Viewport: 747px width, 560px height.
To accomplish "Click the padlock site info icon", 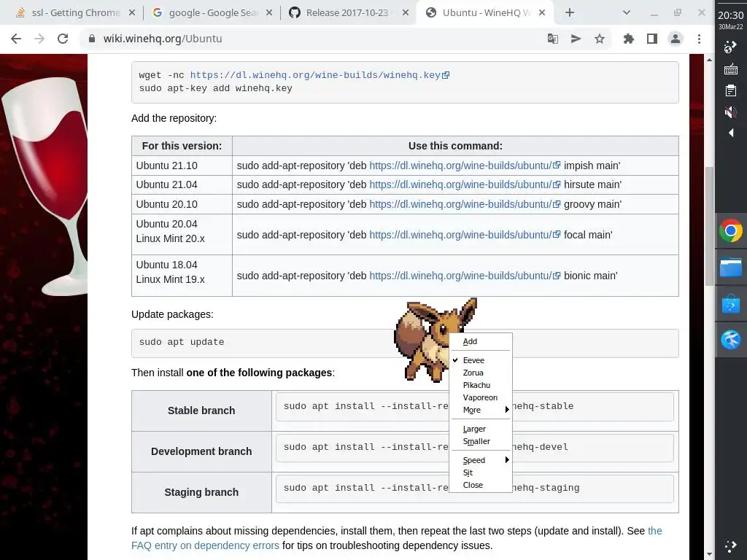I will pos(92,39).
